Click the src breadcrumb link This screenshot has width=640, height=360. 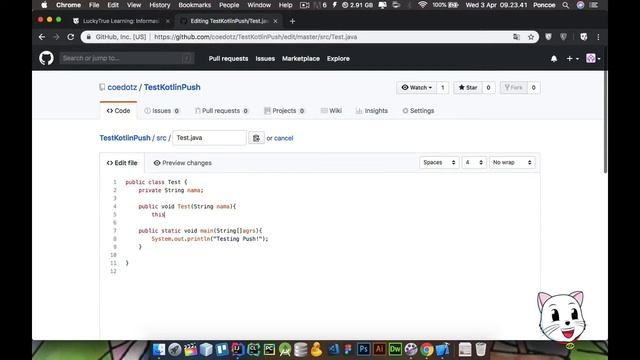pyautogui.click(x=161, y=138)
